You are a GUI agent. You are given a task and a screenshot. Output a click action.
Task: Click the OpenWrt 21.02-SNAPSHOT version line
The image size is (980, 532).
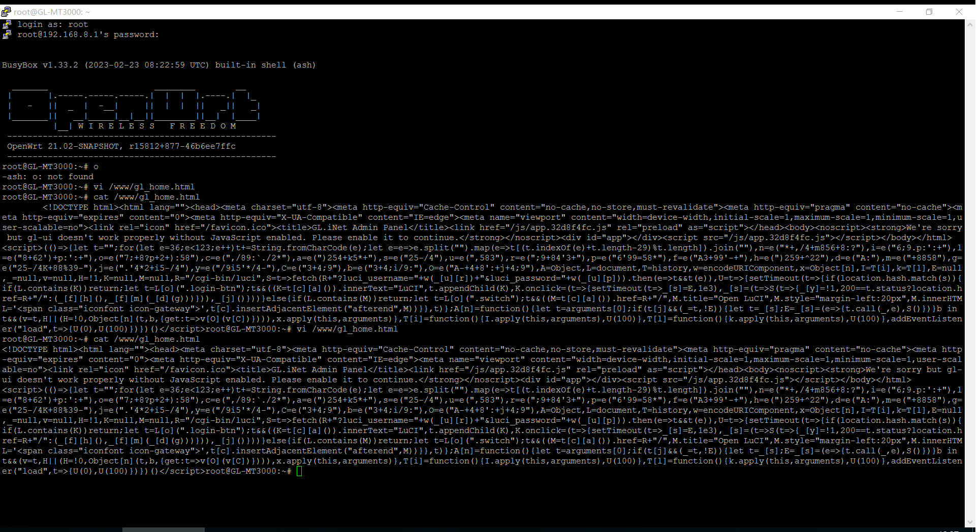coord(121,146)
